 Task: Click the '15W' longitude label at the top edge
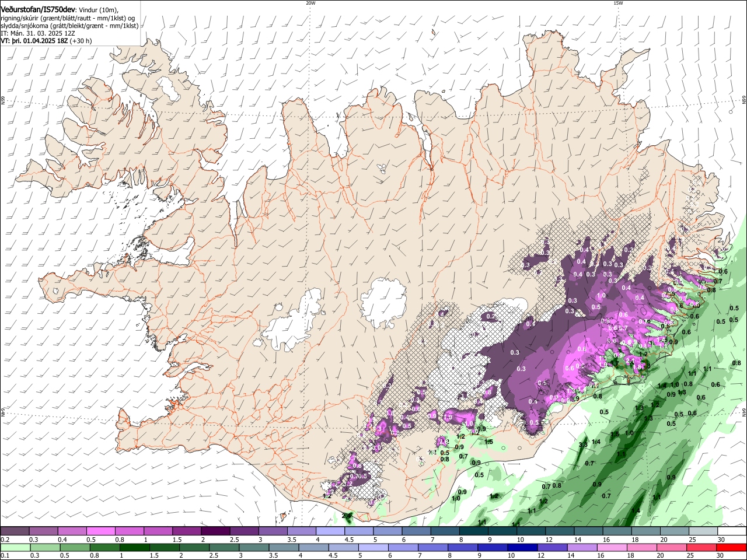point(618,3)
